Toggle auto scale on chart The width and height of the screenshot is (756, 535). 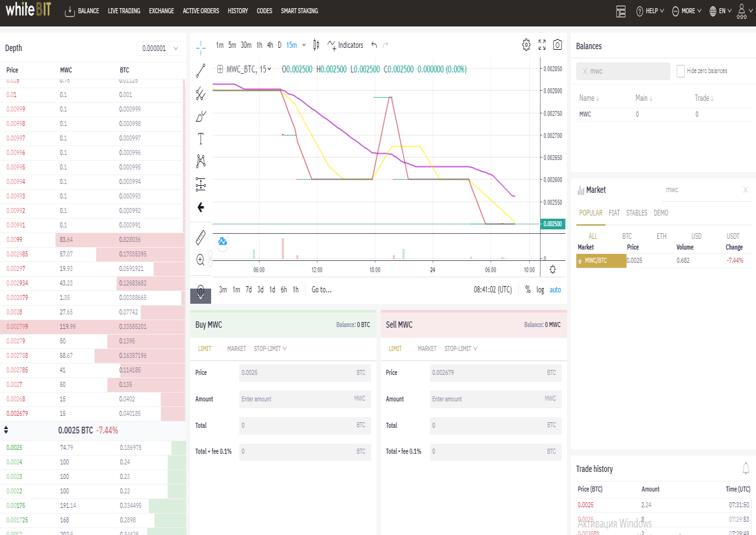(x=555, y=290)
